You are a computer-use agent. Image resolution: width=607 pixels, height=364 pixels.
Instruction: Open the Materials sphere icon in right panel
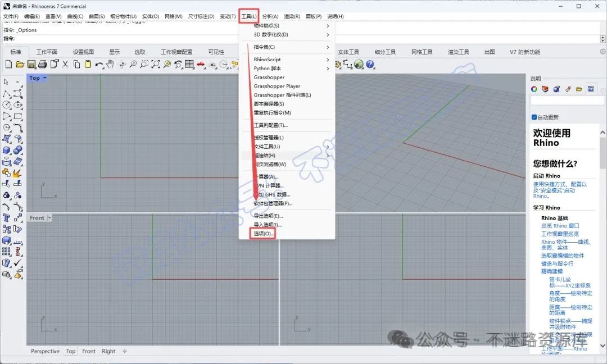(x=556, y=89)
